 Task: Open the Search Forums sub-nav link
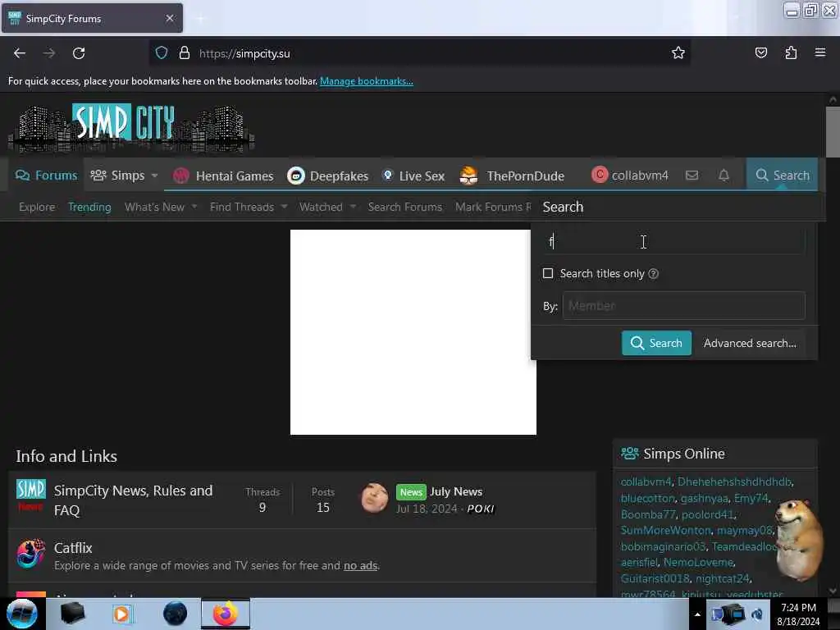tap(405, 207)
